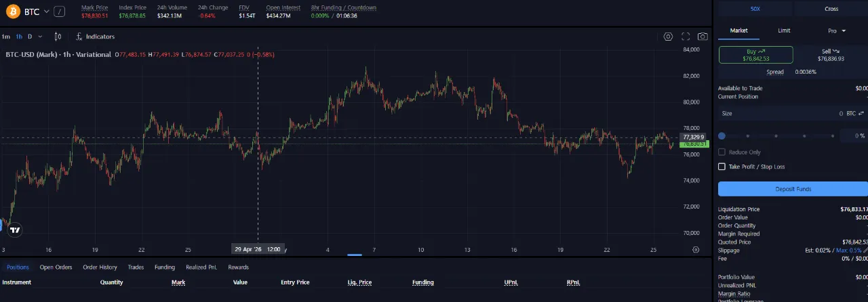The image size is (868, 302).
Task: Click the slash search shortcut icon
Action: click(60, 12)
